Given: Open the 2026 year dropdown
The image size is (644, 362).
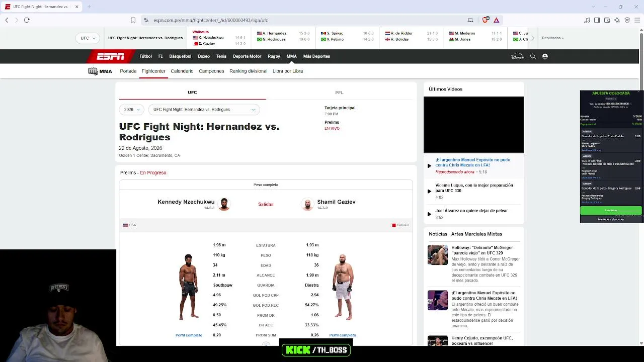Looking at the screenshot, I should click(132, 110).
